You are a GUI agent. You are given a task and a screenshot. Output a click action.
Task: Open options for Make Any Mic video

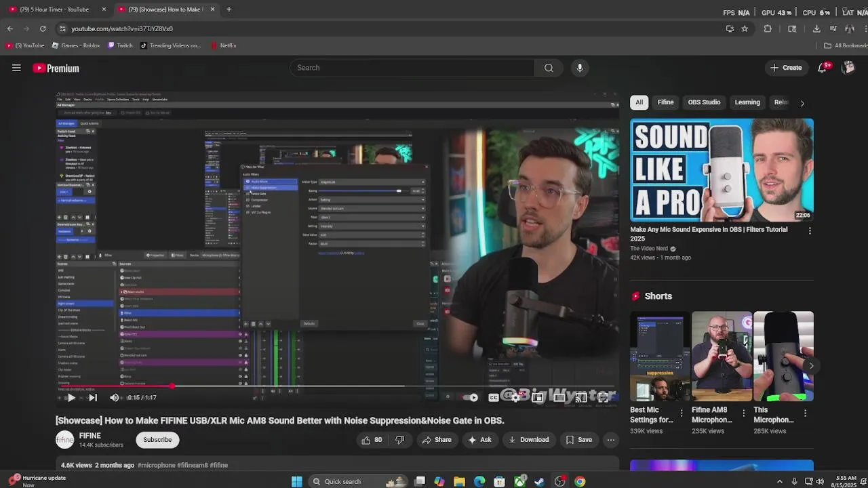810,230
